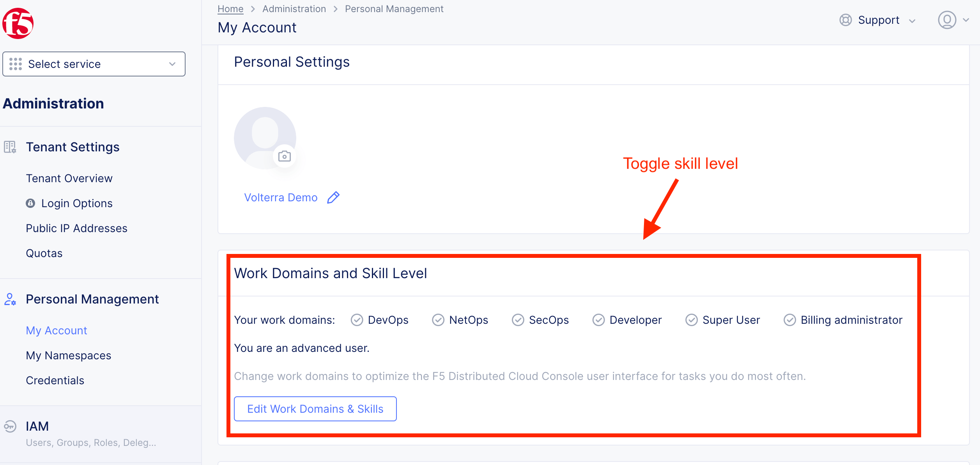Go to Login Options menu item
This screenshot has height=465, width=980.
pos(76,203)
